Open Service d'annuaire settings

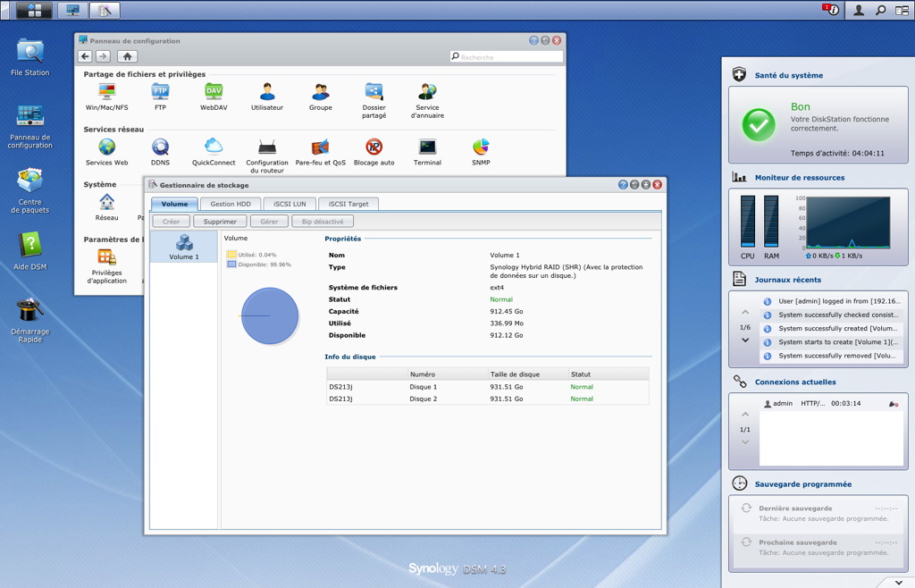point(428,101)
